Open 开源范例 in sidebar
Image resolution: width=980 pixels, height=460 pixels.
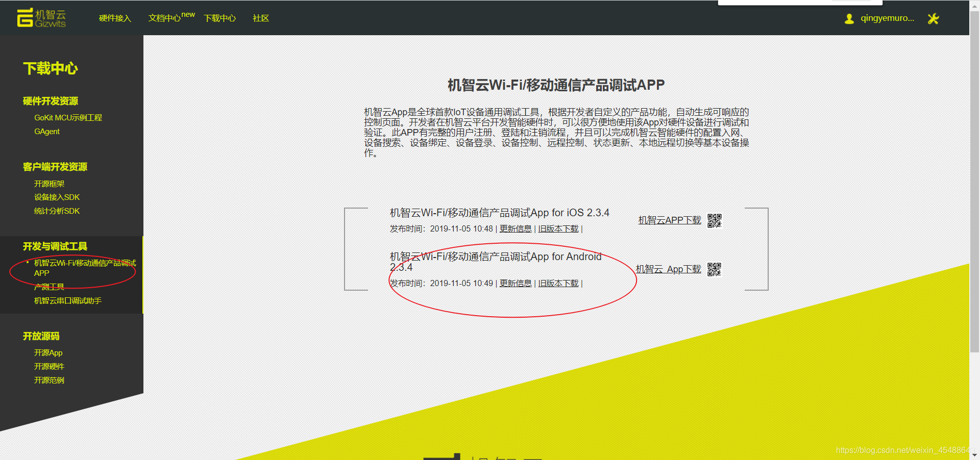(49, 380)
